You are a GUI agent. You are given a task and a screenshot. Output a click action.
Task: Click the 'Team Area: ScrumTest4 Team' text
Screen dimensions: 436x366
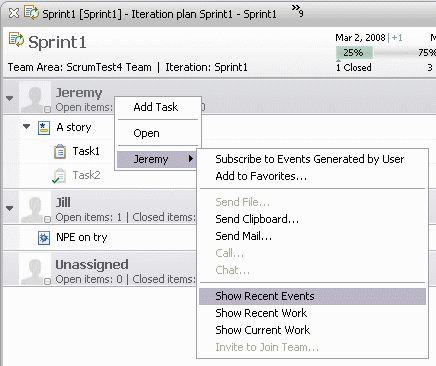(x=80, y=67)
